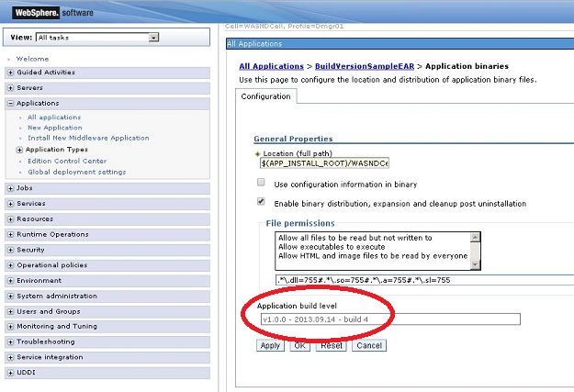574x392 pixels.
Task: Go to All Applications breadcrumb link
Action: tap(271, 66)
